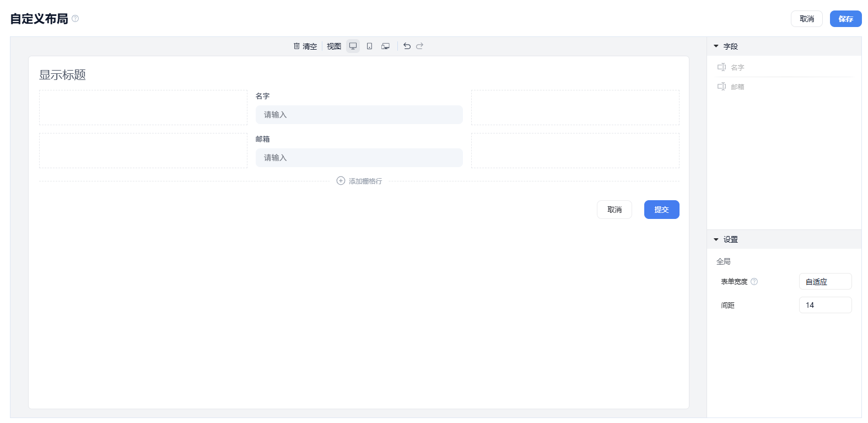Screen dimensions: 868x423
Task: Save the custom layout with 保存
Action: click(x=845, y=19)
